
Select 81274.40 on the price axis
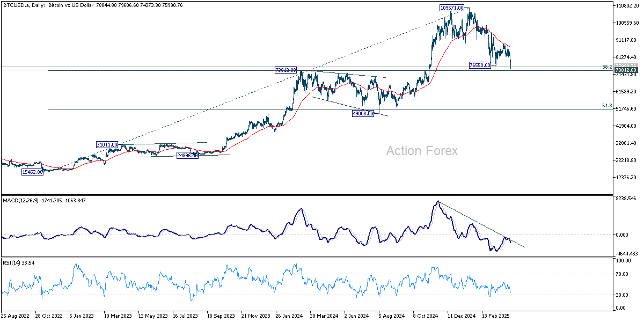pos(626,57)
